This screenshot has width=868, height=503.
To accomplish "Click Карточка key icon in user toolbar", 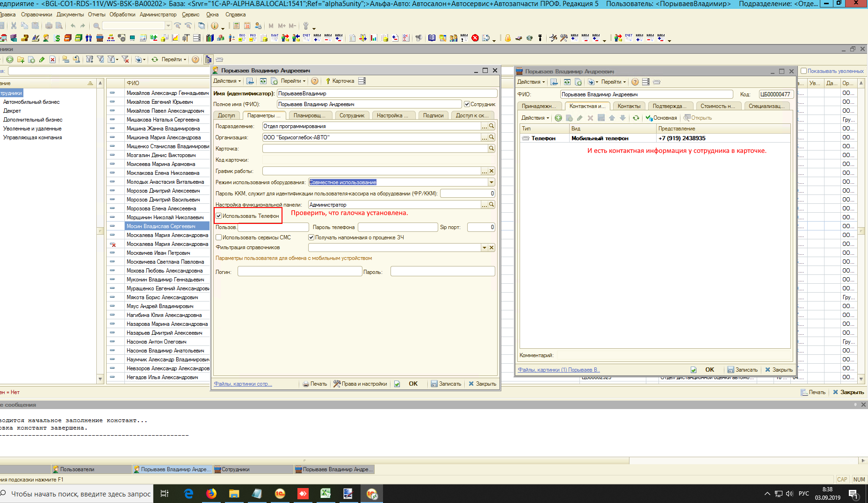I will pos(328,81).
